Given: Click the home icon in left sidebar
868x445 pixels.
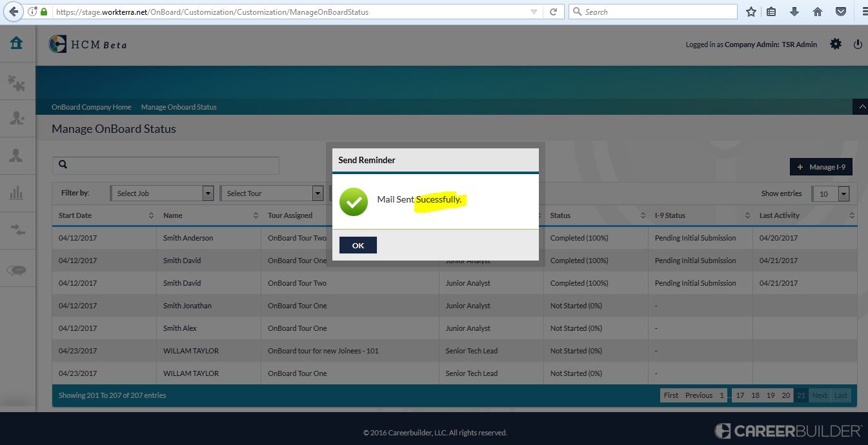Looking at the screenshot, I should pyautogui.click(x=16, y=43).
